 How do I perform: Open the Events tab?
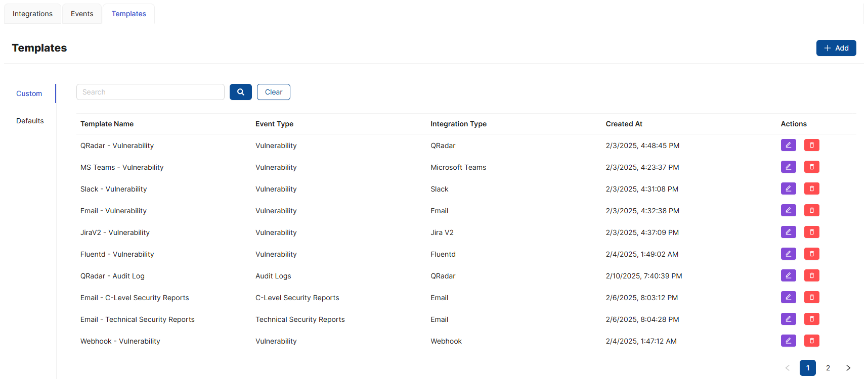[x=82, y=14]
